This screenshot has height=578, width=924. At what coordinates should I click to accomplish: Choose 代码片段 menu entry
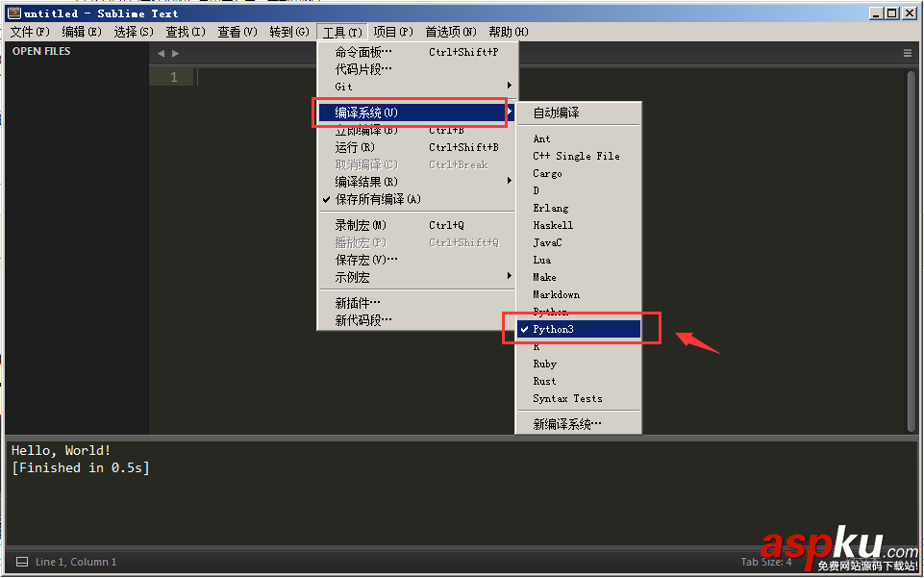(416, 69)
